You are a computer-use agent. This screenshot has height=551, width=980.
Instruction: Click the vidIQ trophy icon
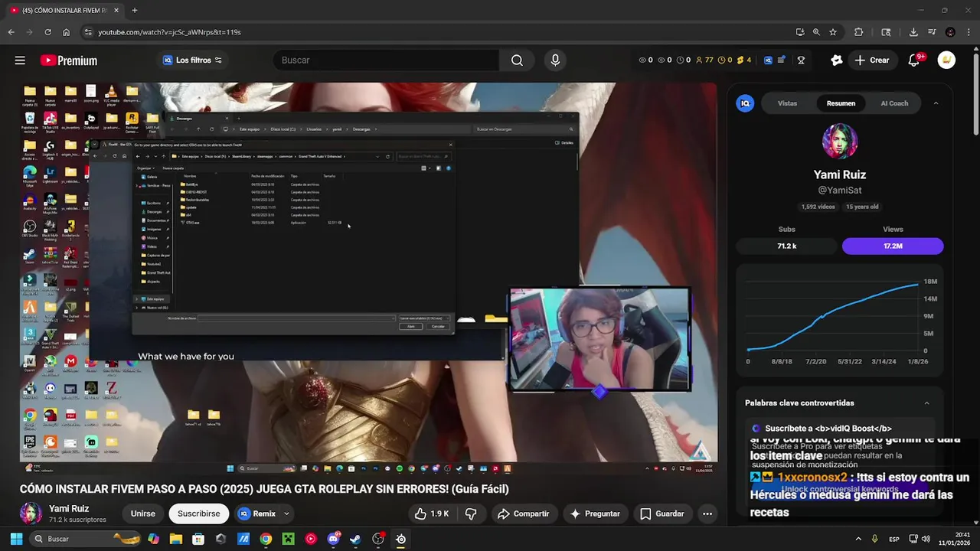[801, 60]
